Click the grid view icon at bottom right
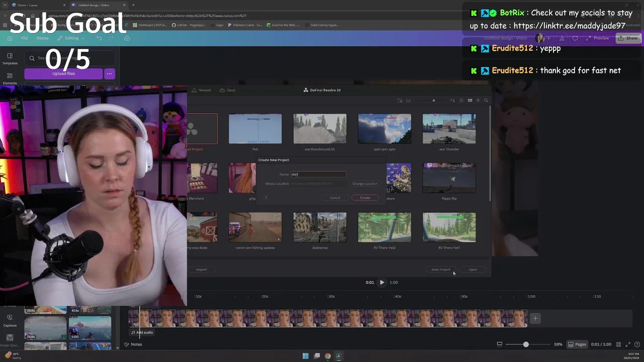The image size is (644, 362). point(619,344)
